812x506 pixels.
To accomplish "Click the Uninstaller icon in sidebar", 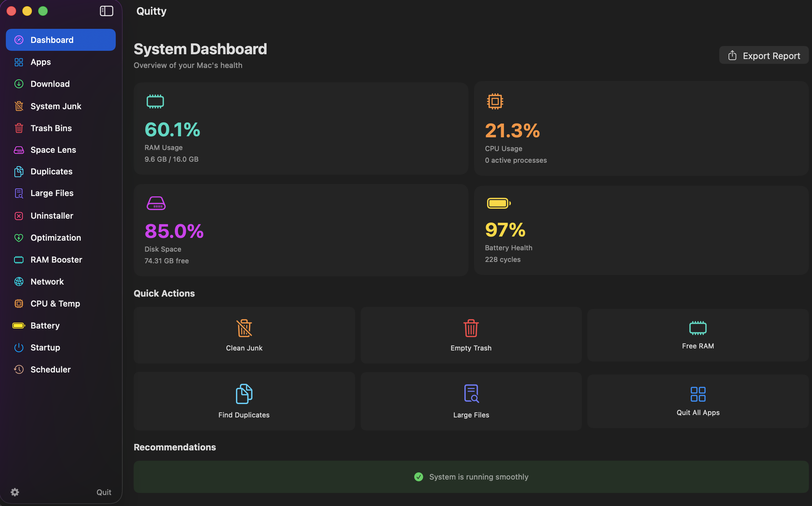I will point(19,216).
